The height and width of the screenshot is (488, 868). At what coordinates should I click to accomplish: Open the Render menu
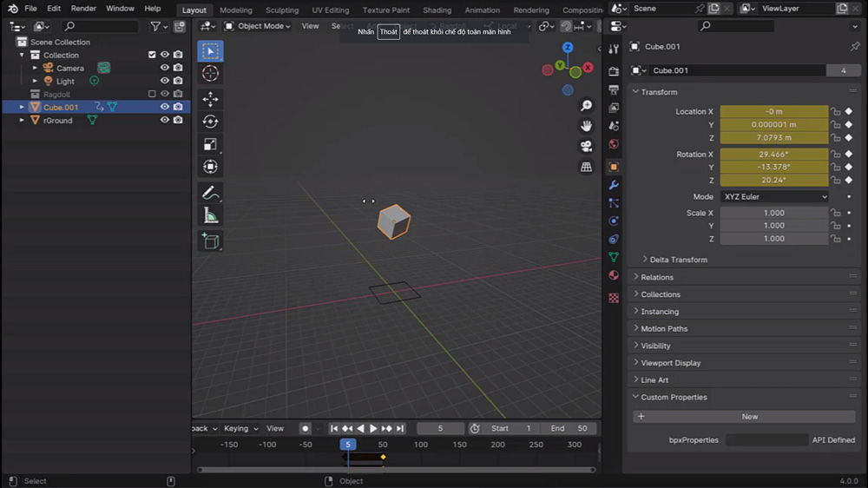[83, 9]
